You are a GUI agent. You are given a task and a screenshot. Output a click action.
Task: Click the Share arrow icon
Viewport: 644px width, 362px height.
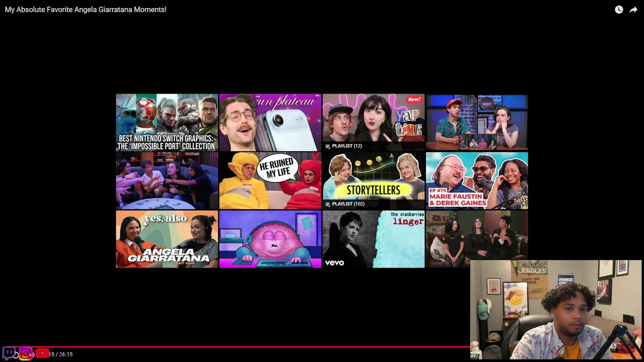[633, 10]
